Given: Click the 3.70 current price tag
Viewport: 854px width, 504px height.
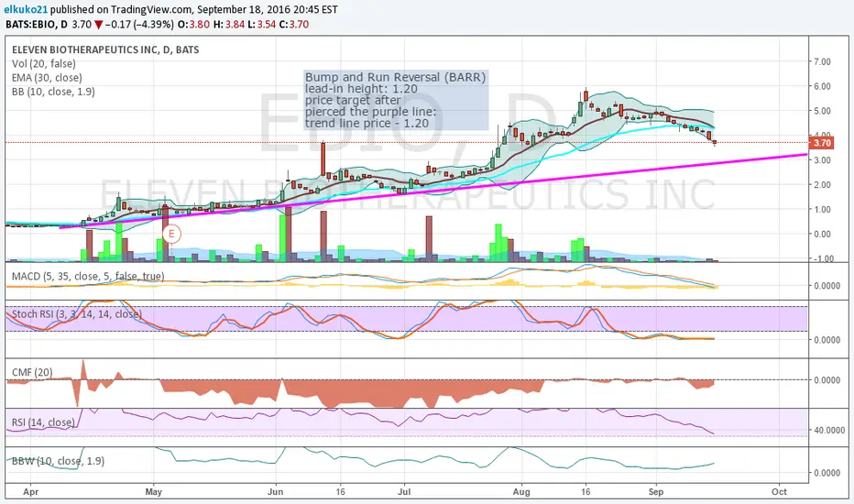Looking at the screenshot, I should point(821,143).
